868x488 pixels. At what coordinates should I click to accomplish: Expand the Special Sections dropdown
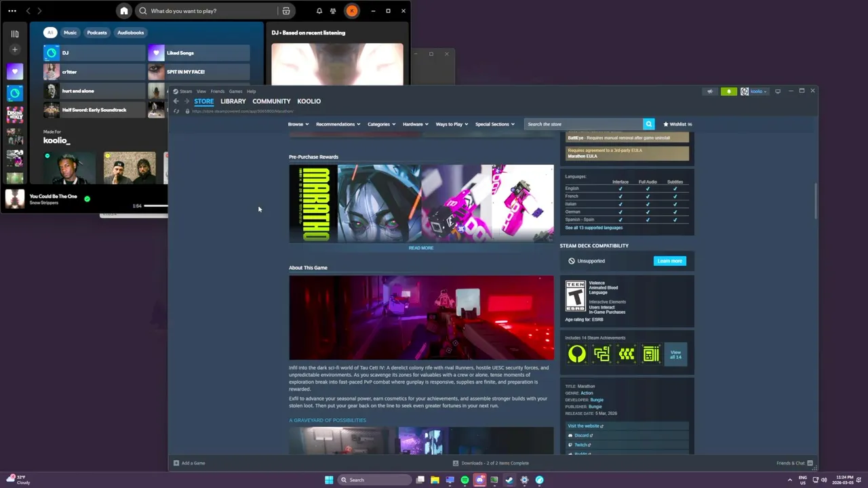494,124
